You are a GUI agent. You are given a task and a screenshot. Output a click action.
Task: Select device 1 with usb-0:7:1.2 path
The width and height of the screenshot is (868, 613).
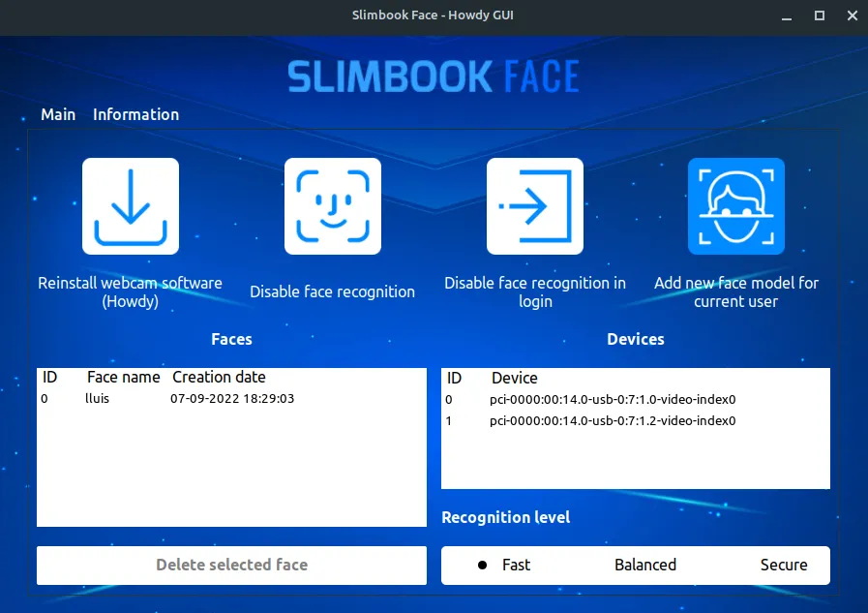612,421
